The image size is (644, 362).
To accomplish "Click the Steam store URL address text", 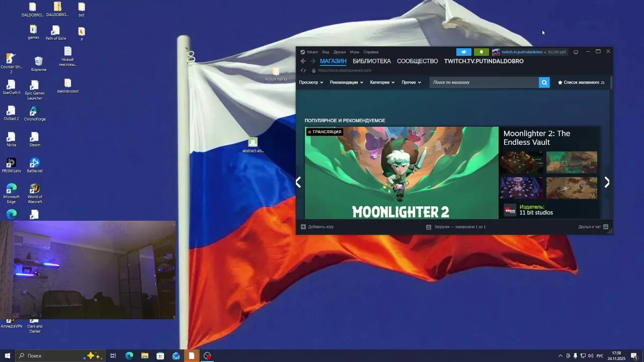I will point(345,70).
